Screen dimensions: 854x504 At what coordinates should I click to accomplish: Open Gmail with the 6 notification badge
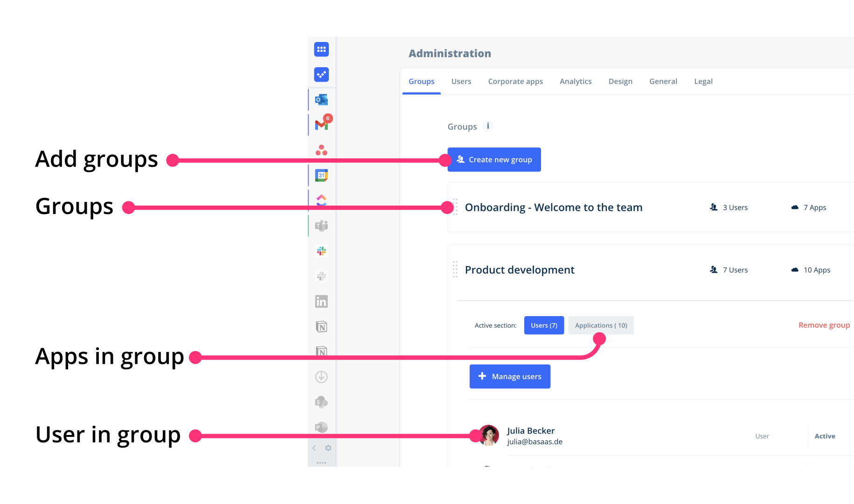coord(322,124)
